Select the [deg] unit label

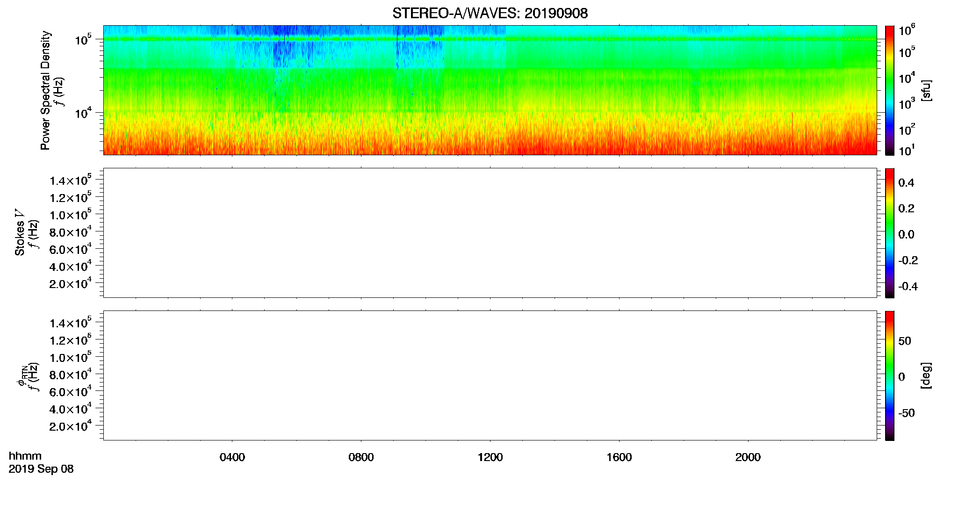click(x=926, y=375)
